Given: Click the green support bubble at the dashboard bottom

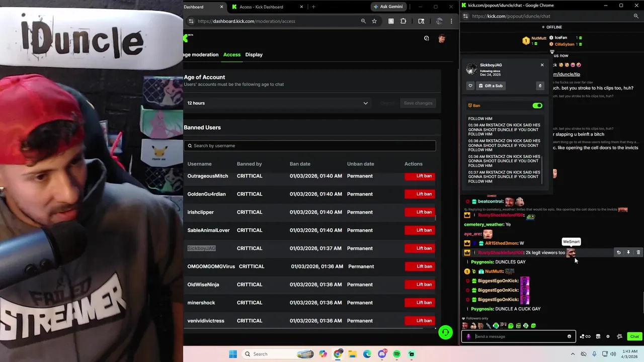Looking at the screenshot, I should [x=445, y=332].
